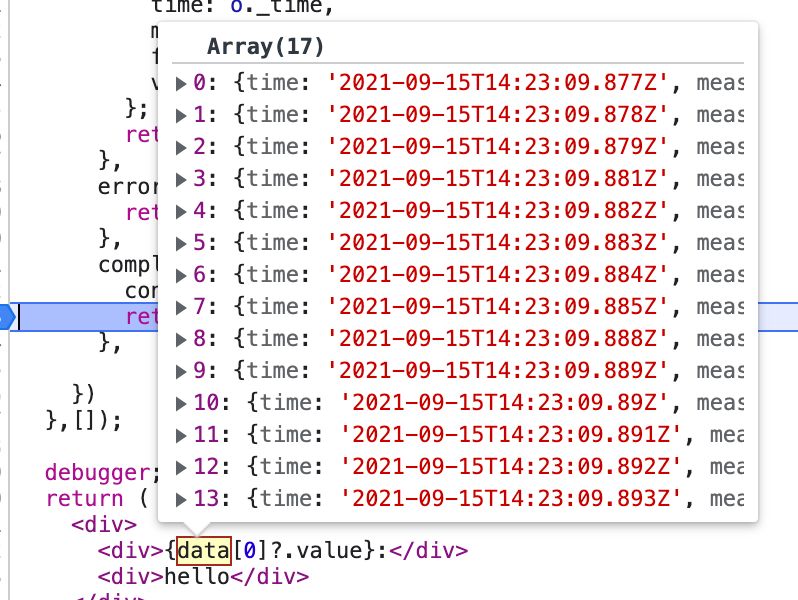Click the Array(17) popup header
This screenshot has height=600, width=798.
tap(265, 47)
